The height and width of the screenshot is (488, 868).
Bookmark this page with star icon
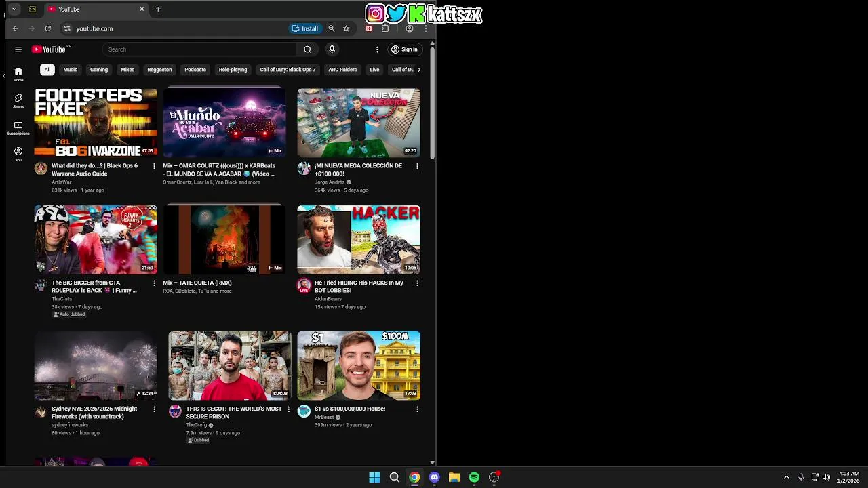pyautogui.click(x=346, y=28)
